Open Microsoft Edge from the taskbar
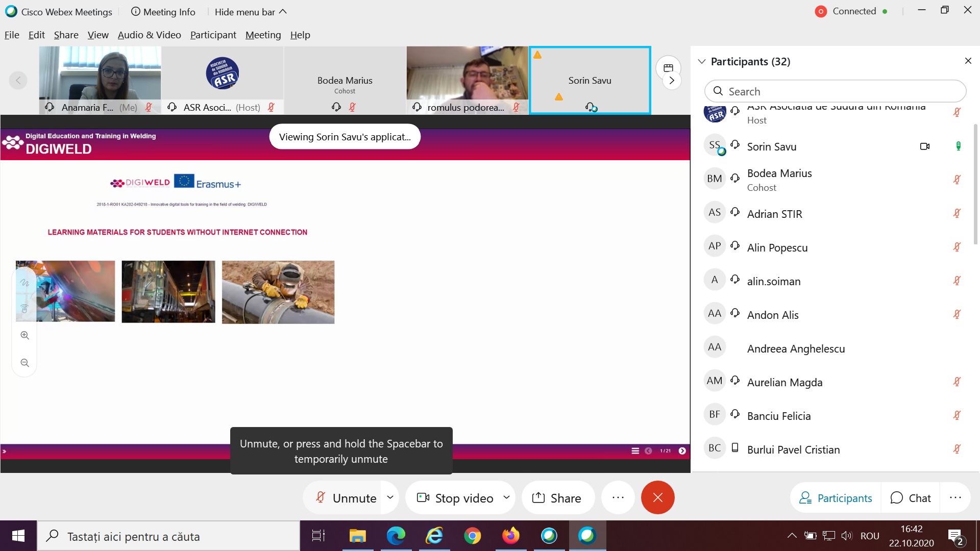 396,536
